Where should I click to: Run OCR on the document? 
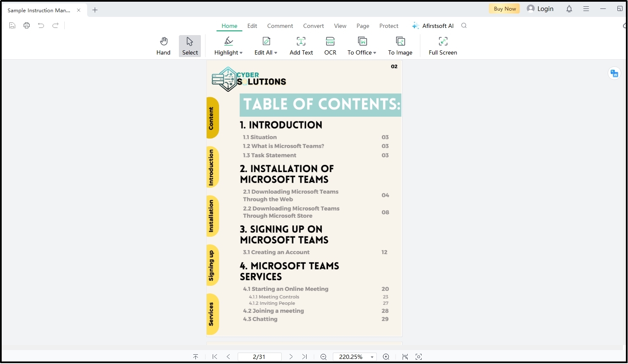(x=330, y=46)
